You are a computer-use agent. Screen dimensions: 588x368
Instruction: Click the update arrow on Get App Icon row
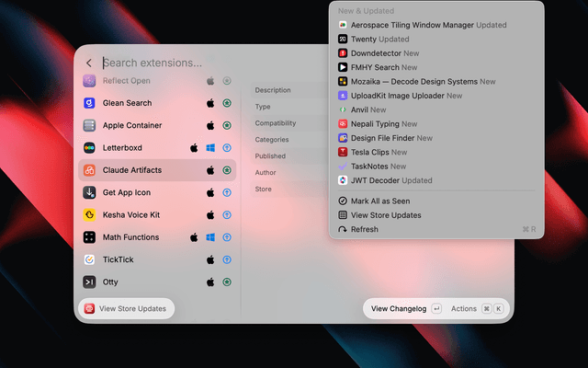click(x=227, y=192)
